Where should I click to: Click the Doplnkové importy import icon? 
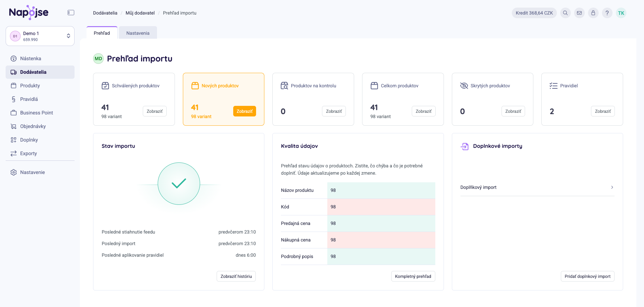(x=464, y=146)
